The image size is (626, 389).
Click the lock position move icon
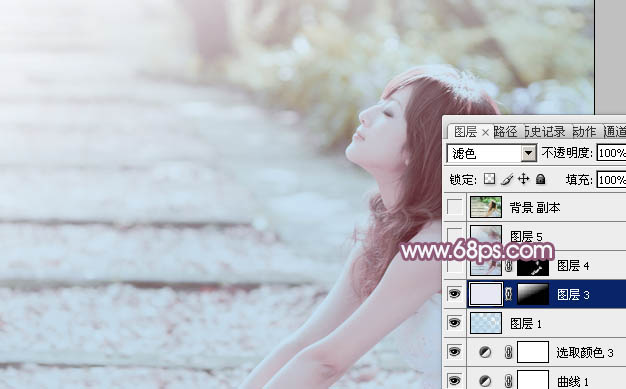tap(523, 179)
